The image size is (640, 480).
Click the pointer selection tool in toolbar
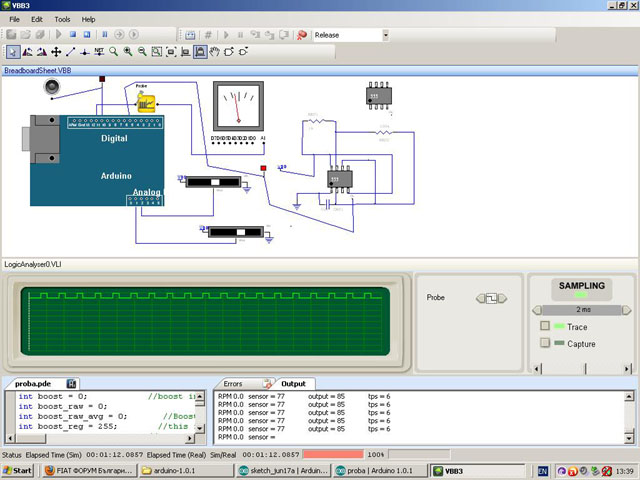pyautogui.click(x=11, y=51)
